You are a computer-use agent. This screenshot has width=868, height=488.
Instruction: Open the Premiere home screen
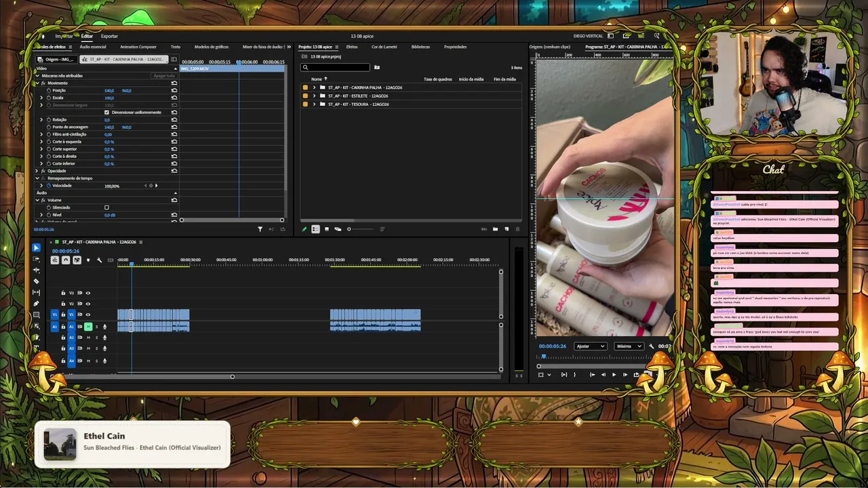43,36
